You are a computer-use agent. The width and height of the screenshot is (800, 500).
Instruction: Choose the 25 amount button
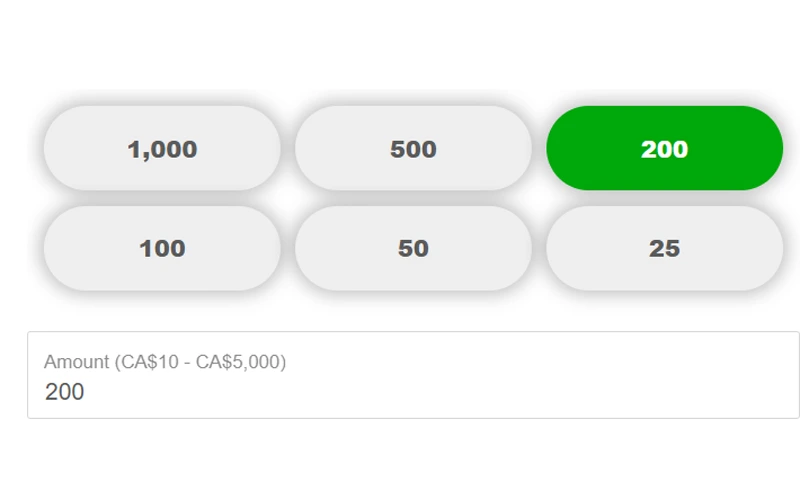coord(664,248)
